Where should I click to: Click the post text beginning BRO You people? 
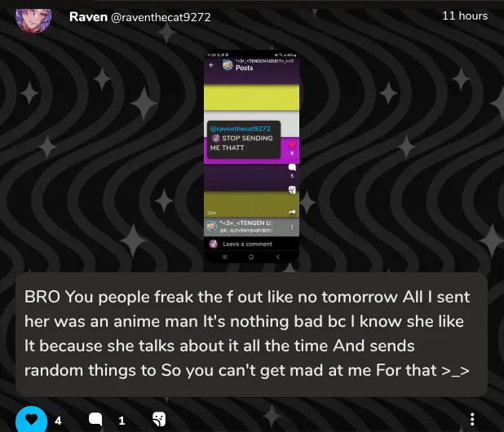click(x=247, y=333)
